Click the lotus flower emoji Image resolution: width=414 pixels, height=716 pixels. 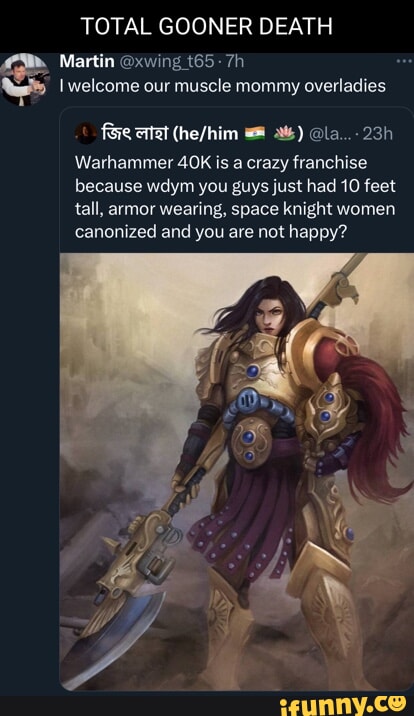(283, 133)
